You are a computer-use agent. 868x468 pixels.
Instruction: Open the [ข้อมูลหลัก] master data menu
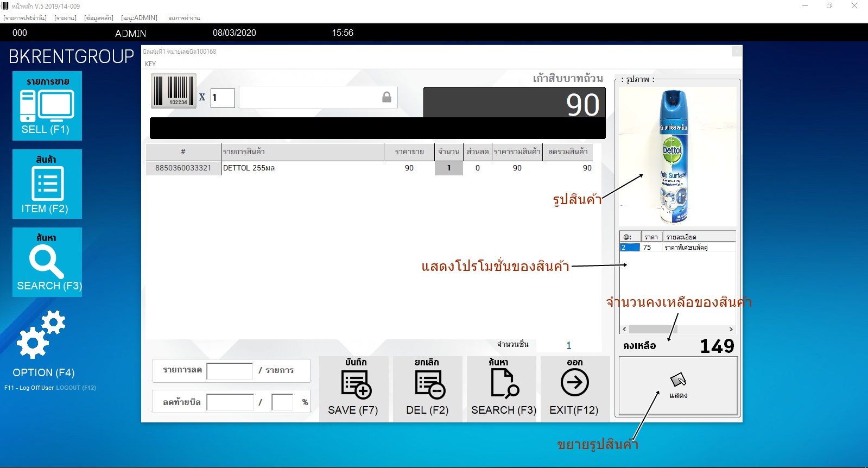coord(99,18)
